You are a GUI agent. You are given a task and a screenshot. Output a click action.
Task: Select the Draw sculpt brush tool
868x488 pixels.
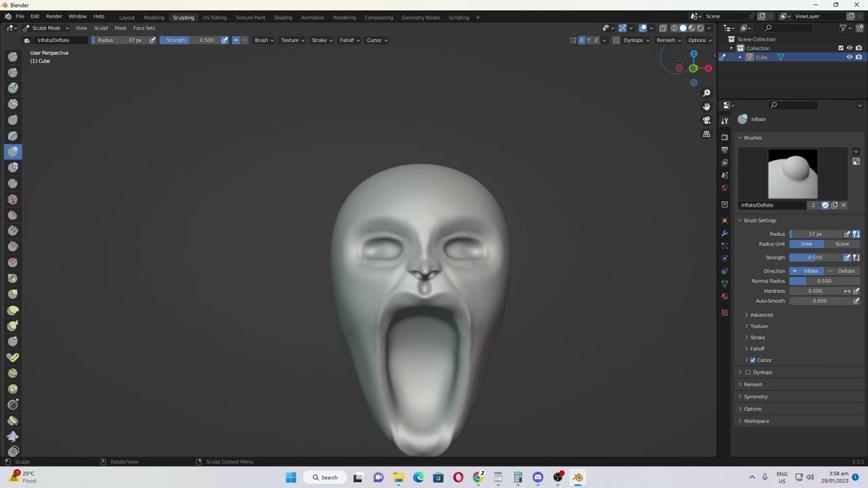(x=13, y=56)
